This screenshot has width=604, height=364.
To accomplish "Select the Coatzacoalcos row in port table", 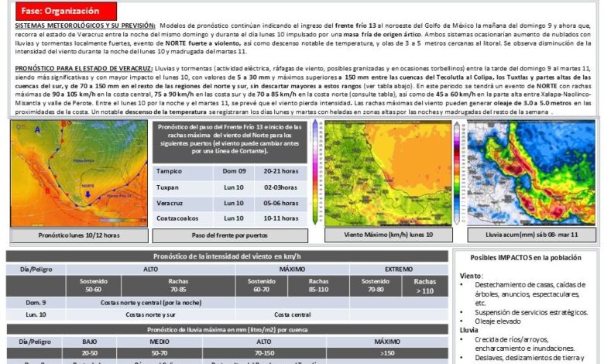I will [229, 218].
